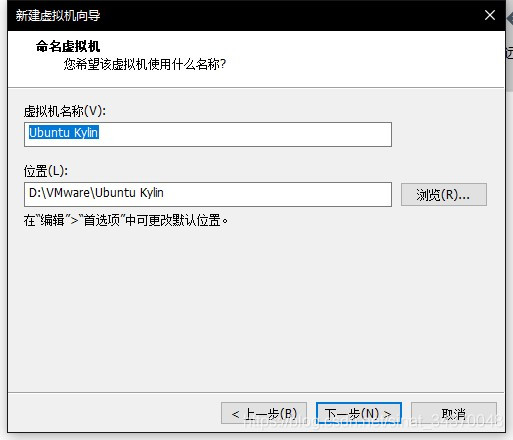Click the hint text about 编辑 > 首选项
The image size is (513, 440).
126,220
